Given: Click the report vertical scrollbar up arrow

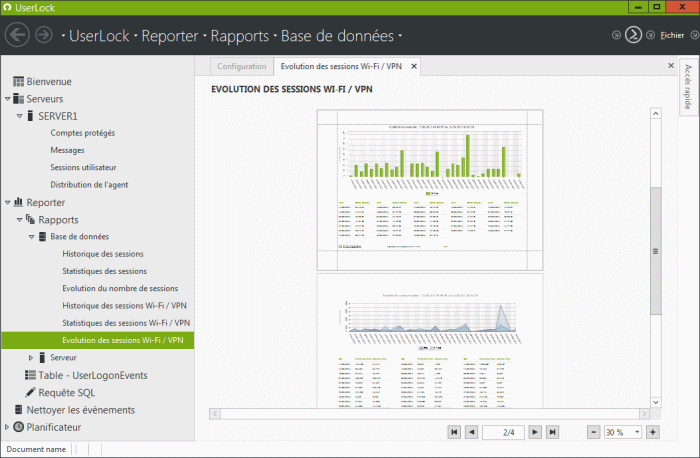Looking at the screenshot, I should click(x=655, y=113).
